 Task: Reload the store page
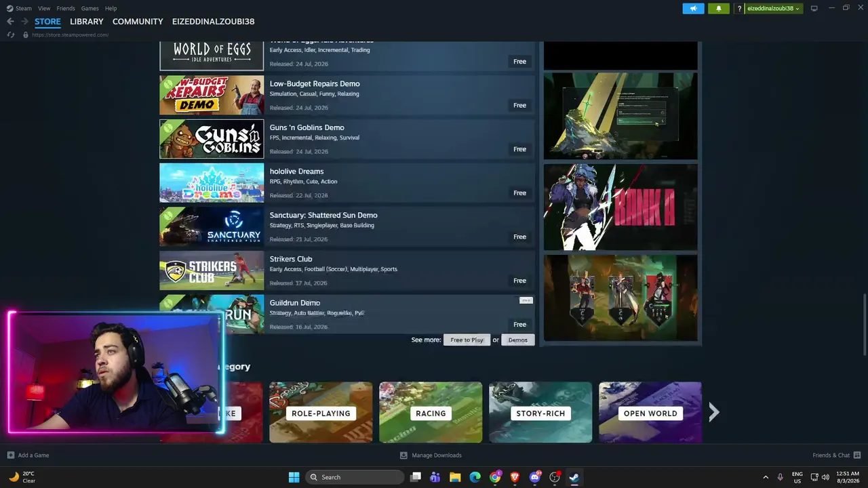tap(11, 35)
